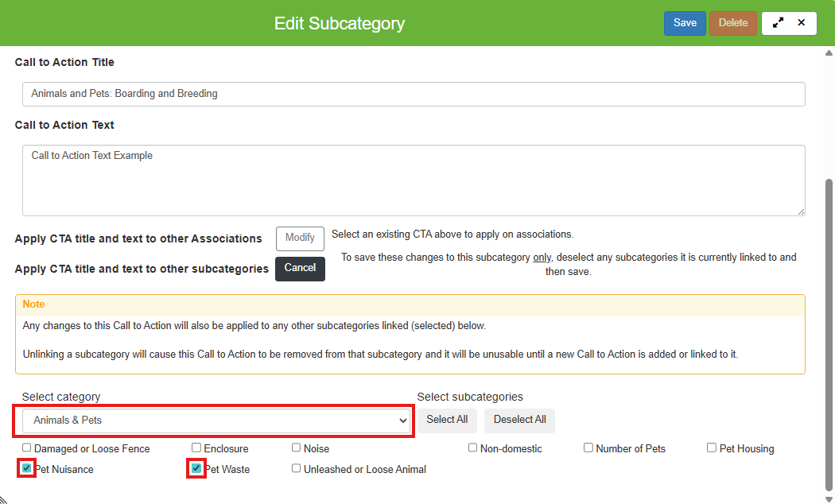The width and height of the screenshot is (835, 504).
Task: Check Damaged or Loose Fence
Action: click(x=27, y=448)
